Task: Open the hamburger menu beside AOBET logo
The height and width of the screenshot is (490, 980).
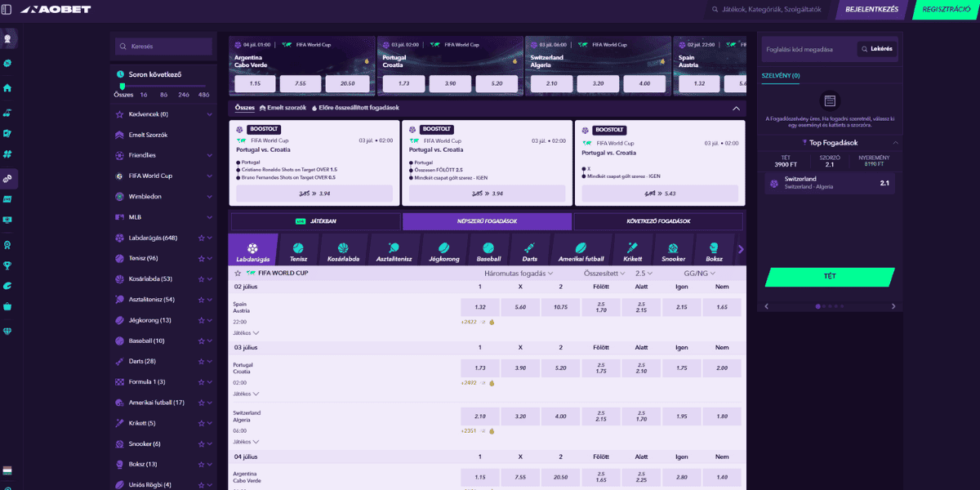Action: click(7, 9)
